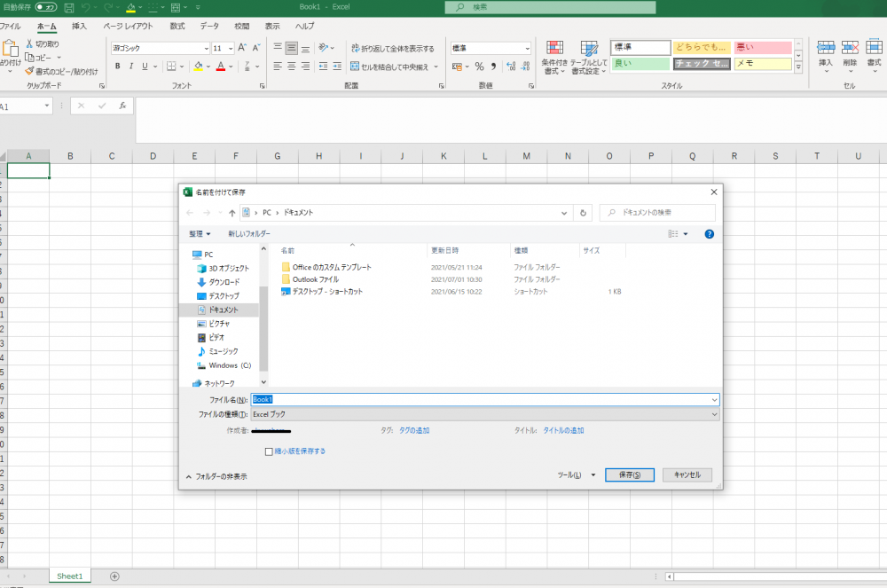The image size is (887, 588).
Task: Open the Organize dropdown in save dialog
Action: 200,233
